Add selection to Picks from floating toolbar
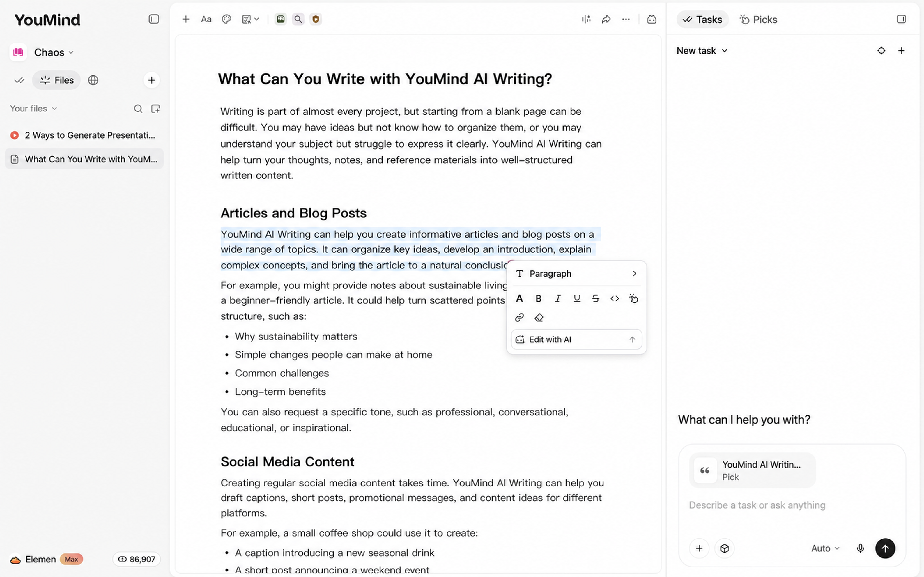The image size is (924, 577). coord(634,298)
